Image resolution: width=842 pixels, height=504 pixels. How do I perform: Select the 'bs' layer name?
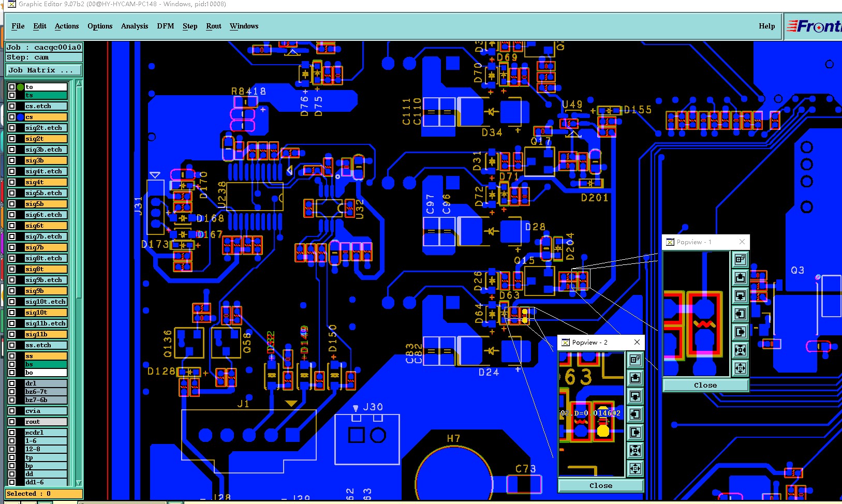click(46, 364)
